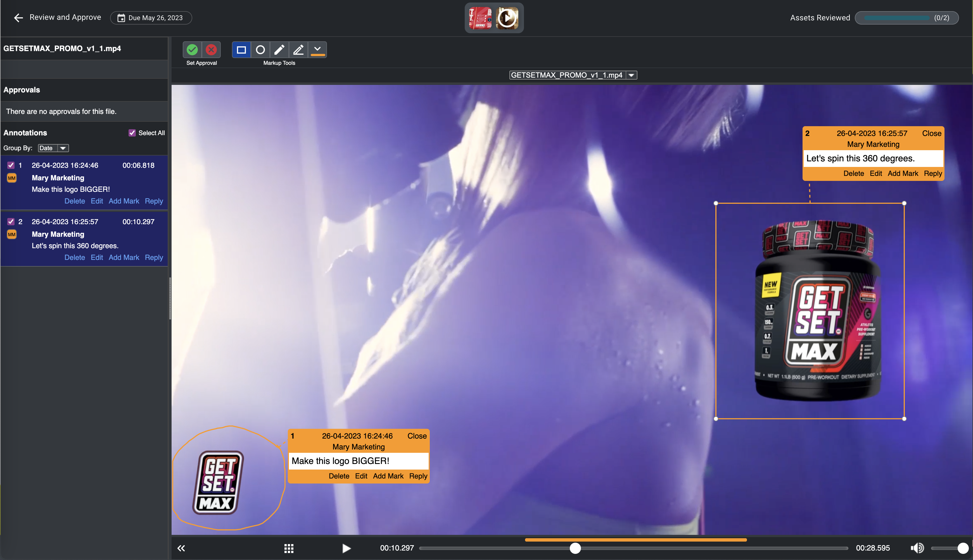Click the back arrow to exit review

[x=18, y=17]
